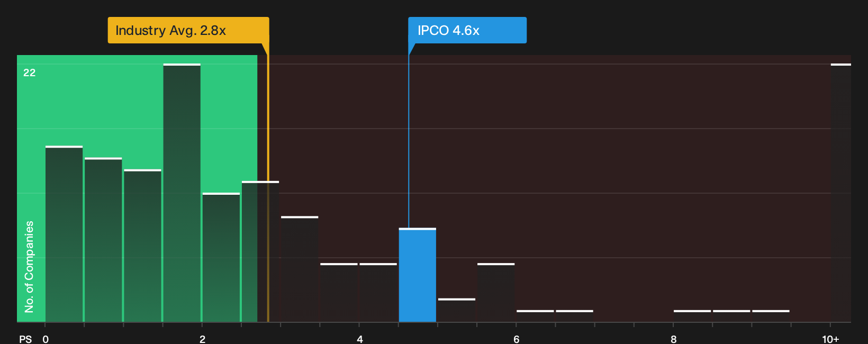Click the yellow industry average vertical line
The image size is (868, 344).
[x=268, y=183]
